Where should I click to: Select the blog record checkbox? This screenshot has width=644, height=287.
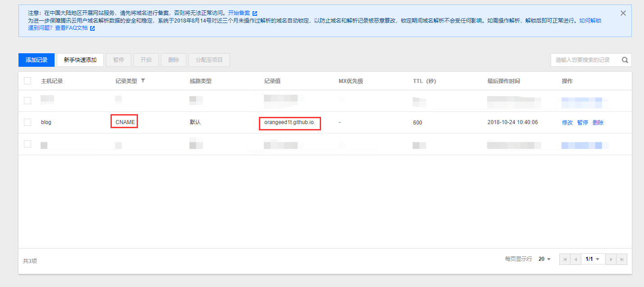[x=28, y=122]
